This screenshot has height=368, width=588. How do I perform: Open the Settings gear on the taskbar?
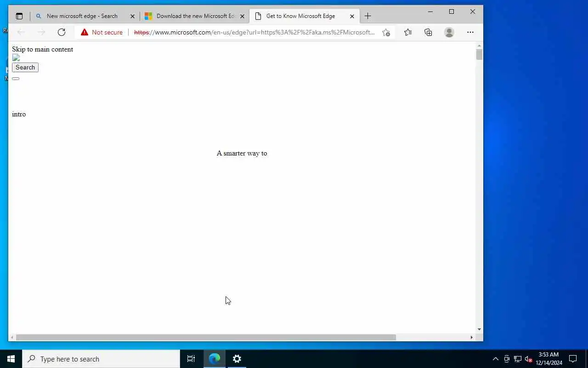pyautogui.click(x=237, y=359)
